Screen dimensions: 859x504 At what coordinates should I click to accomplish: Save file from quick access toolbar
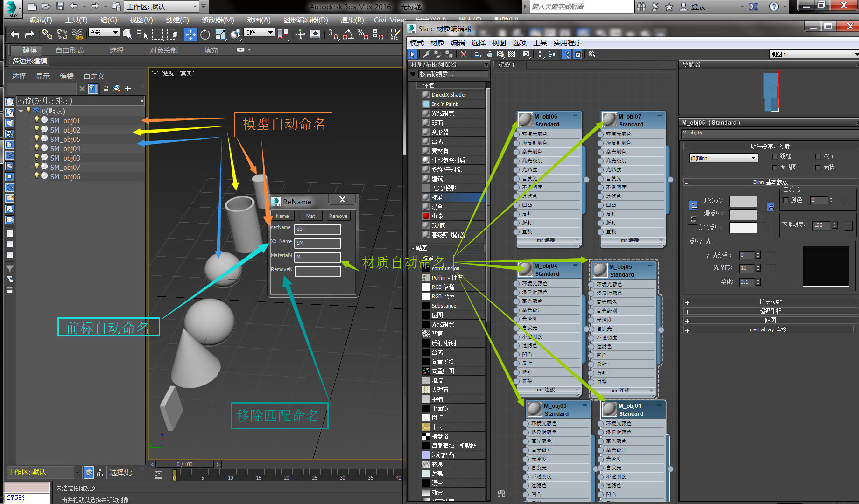[60, 6]
